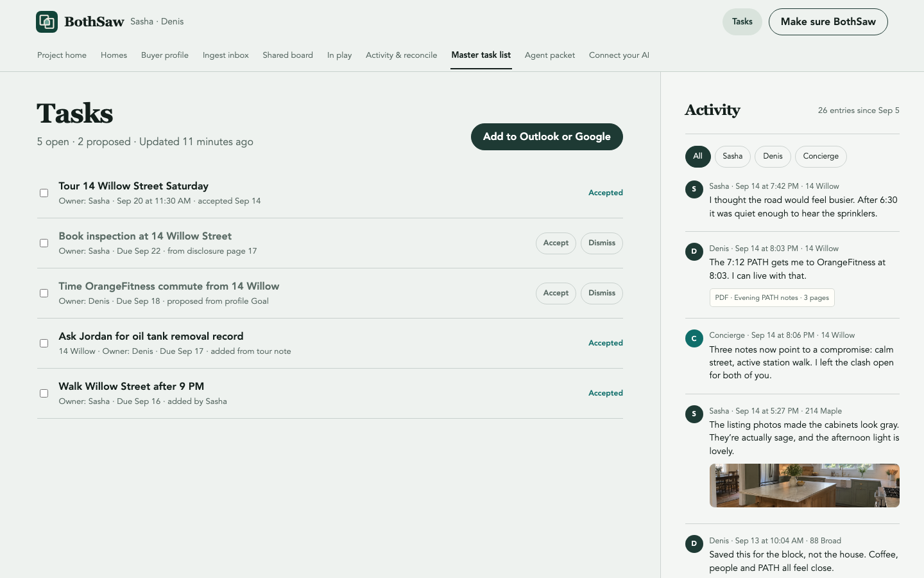Mark Time OrangeFitness commute task checkbox
Image resolution: width=924 pixels, height=578 pixels.
(44, 293)
